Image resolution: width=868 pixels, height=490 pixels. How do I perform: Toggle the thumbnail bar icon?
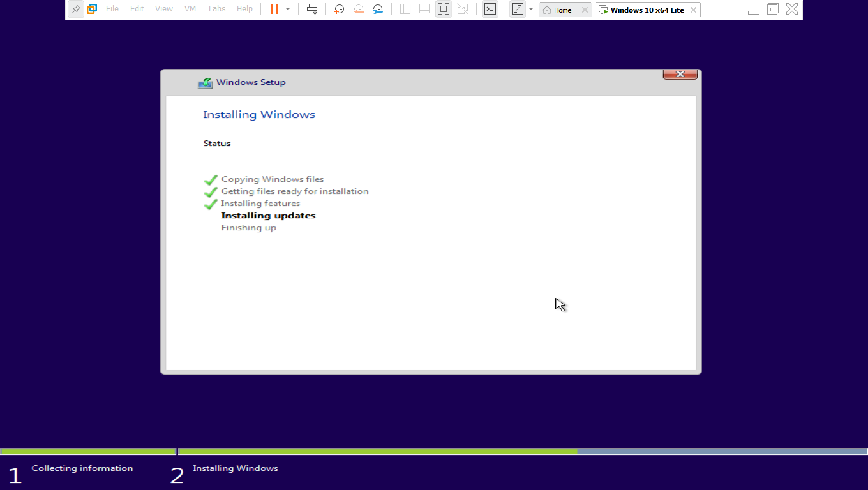pos(424,9)
